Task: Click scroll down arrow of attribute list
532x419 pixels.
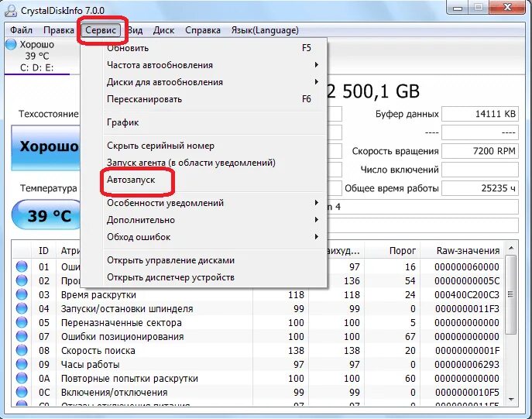Action: coord(511,400)
